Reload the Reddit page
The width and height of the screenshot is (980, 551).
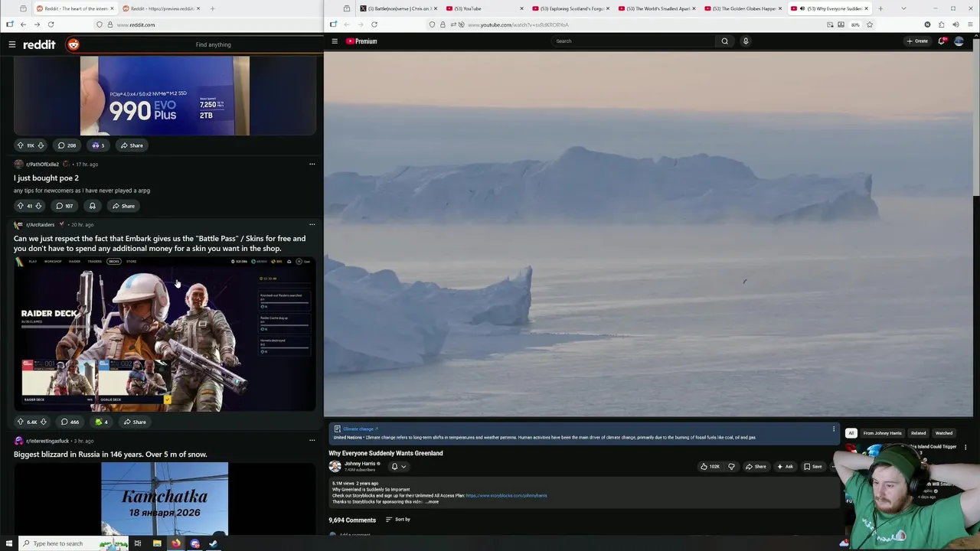[51, 24]
